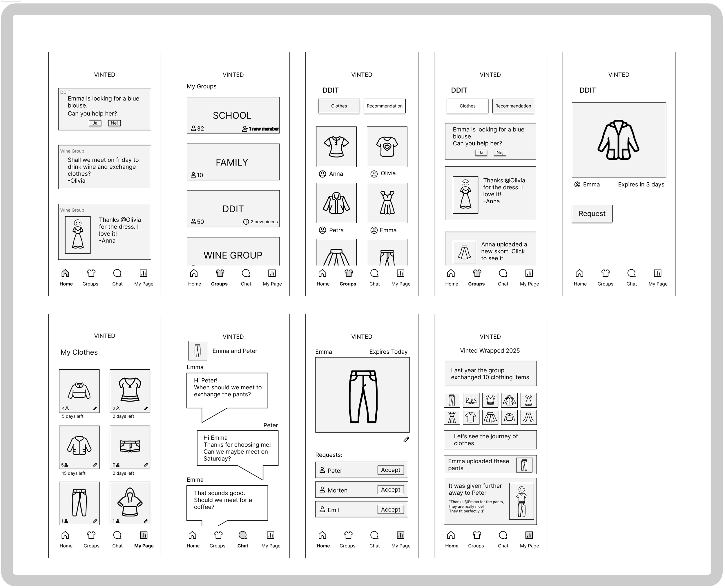Click Ja in the DDIT feed blouse card
Viewport: 725px width, 588px height.
pyautogui.click(x=481, y=153)
